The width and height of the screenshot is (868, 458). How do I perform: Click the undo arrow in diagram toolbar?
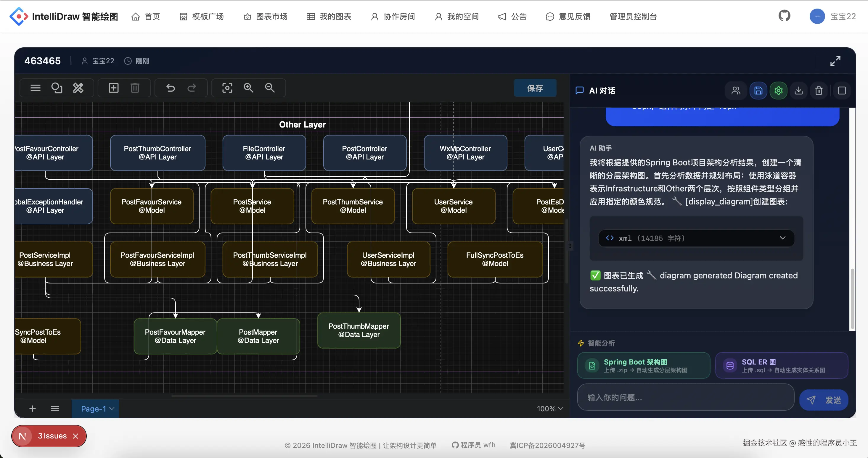171,88
